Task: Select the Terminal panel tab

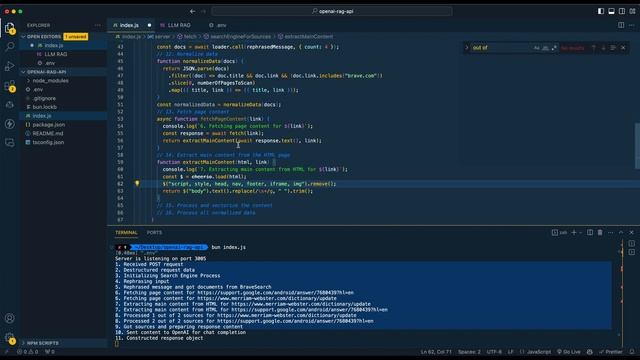Action: 126,233
